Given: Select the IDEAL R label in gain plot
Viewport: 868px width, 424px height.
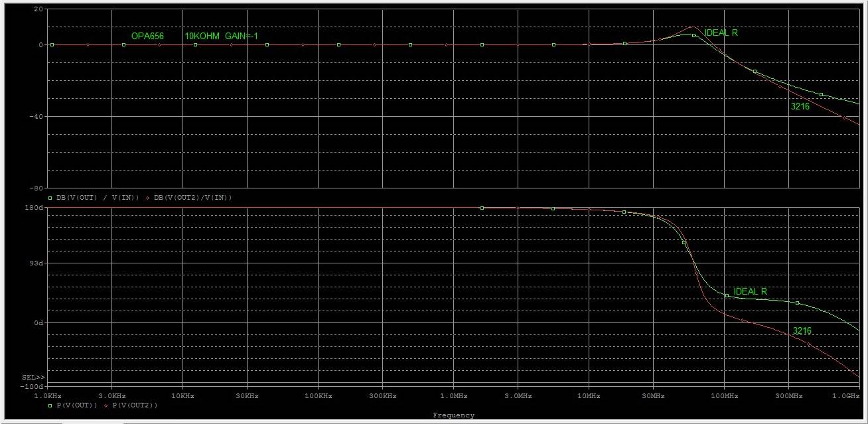Looking at the screenshot, I should (x=721, y=33).
